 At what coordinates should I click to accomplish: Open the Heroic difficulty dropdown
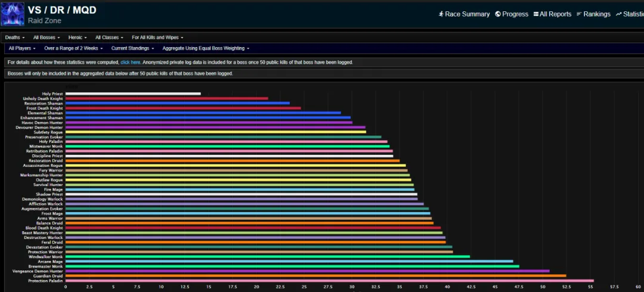[78, 38]
